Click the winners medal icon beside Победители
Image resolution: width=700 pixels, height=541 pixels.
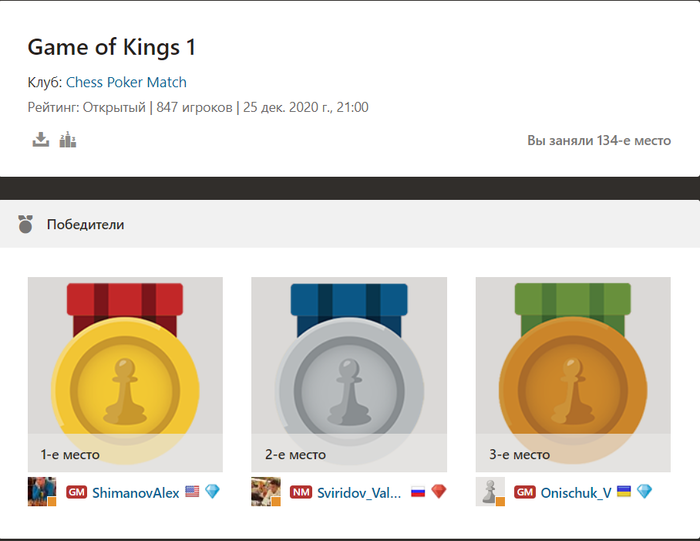[x=25, y=224]
